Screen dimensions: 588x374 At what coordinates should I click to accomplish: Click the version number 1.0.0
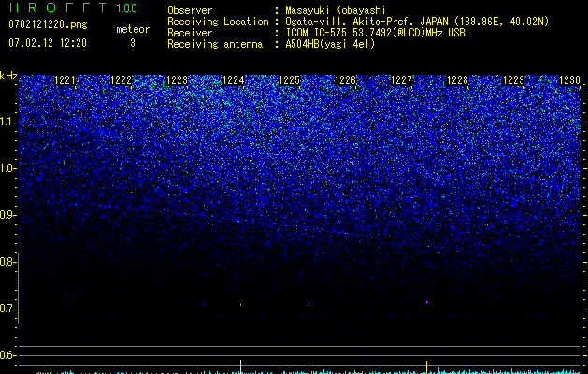point(127,7)
